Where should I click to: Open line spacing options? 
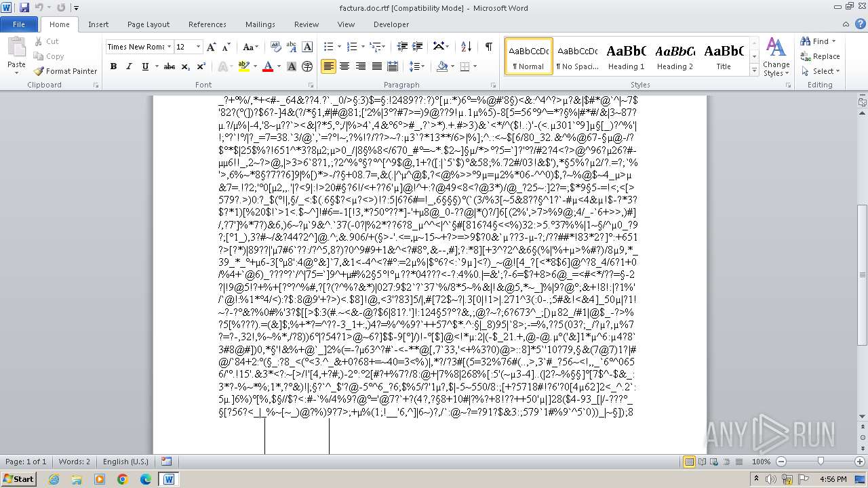tap(417, 66)
